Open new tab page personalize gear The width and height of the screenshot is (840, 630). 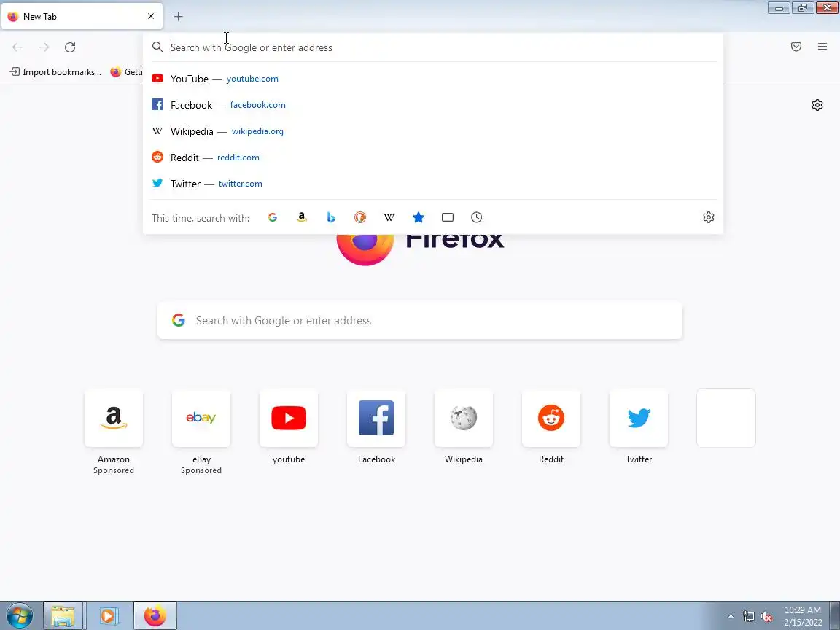tap(817, 105)
